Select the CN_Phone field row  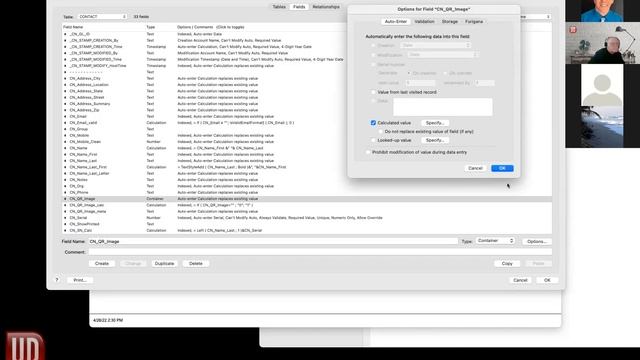[307, 192]
